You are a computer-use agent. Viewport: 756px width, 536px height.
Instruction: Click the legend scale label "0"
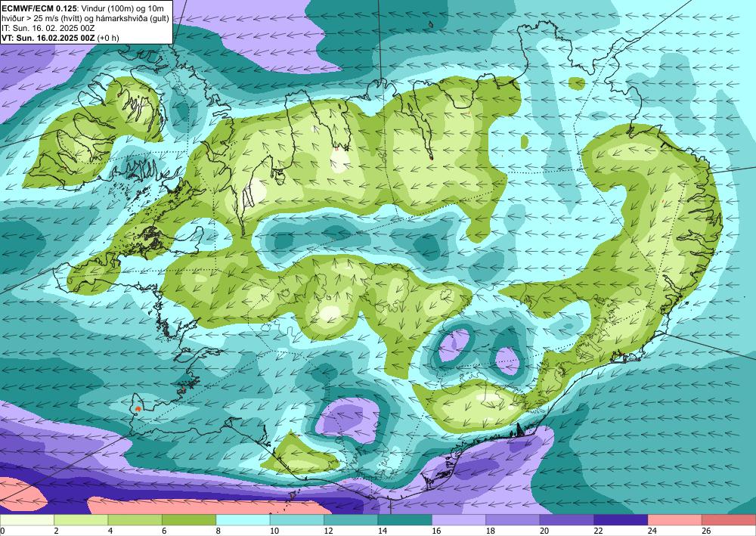pos(2,531)
